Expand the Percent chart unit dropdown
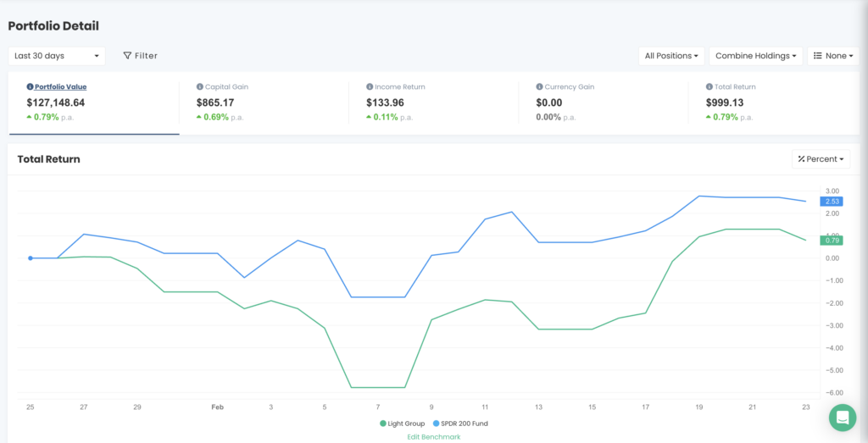The width and height of the screenshot is (868, 443). (821, 159)
